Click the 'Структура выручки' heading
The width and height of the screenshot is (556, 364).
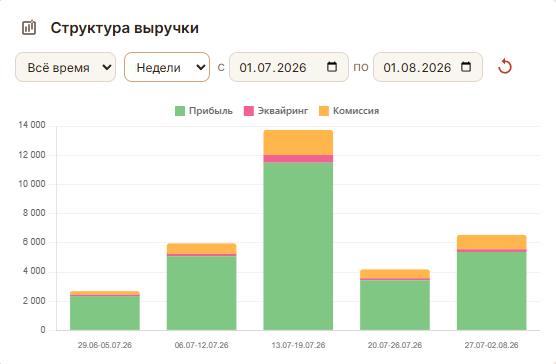124,28
